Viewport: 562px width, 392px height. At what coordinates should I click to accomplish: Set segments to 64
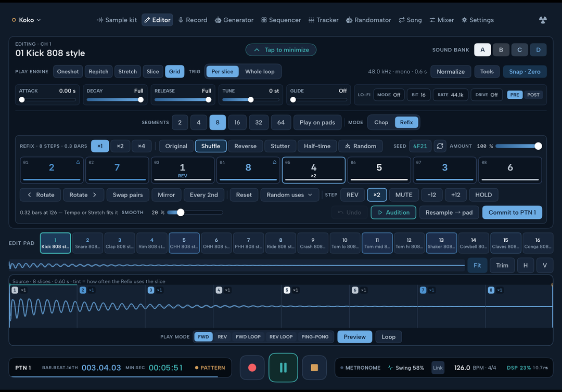(x=280, y=122)
